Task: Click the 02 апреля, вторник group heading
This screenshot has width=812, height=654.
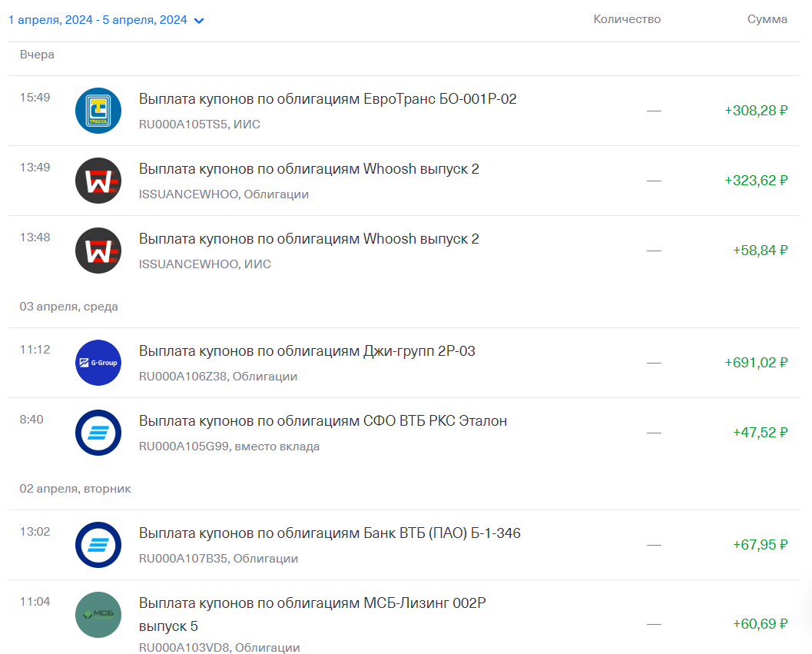Action: [x=75, y=489]
